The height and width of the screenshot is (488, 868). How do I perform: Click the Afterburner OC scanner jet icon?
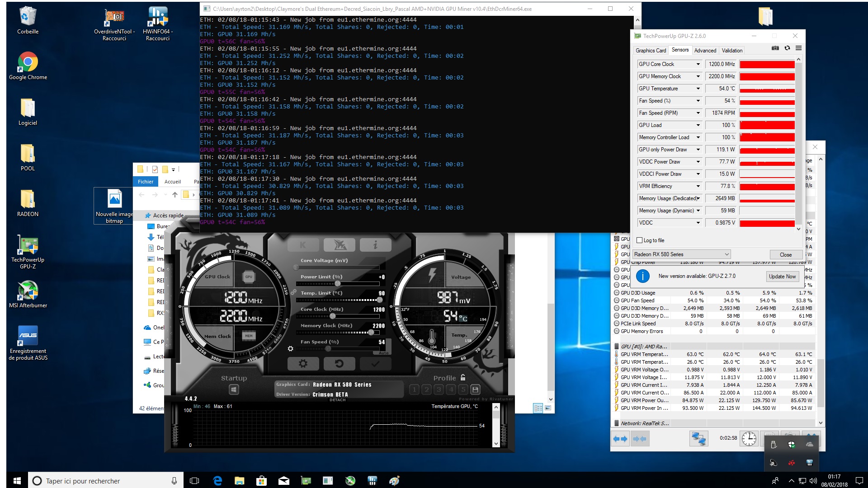340,245
